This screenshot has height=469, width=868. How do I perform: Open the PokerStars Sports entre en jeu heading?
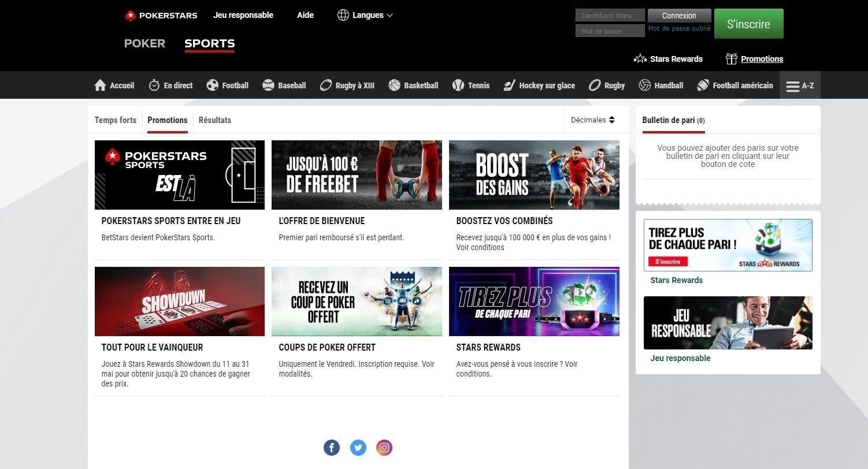171,221
